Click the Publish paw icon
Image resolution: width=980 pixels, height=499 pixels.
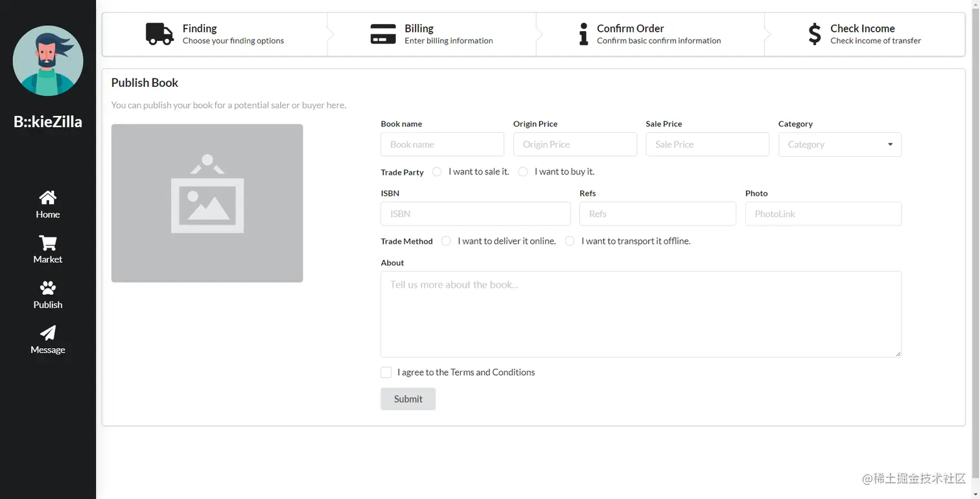(x=48, y=288)
